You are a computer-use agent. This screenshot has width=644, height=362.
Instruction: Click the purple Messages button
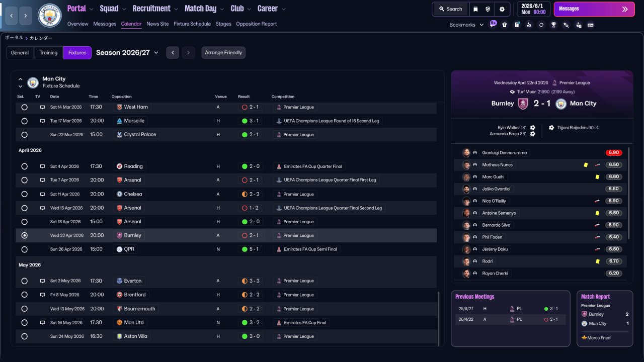point(594,9)
